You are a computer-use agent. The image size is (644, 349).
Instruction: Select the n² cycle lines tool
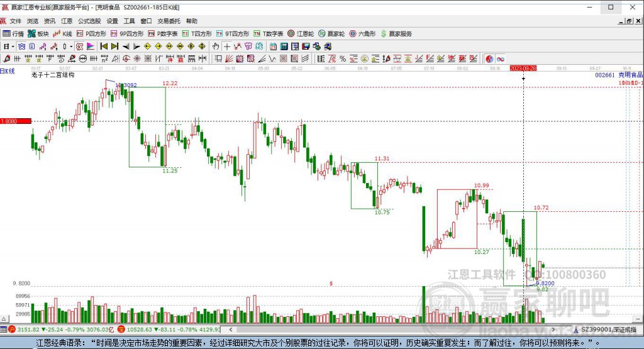[x=105, y=58]
